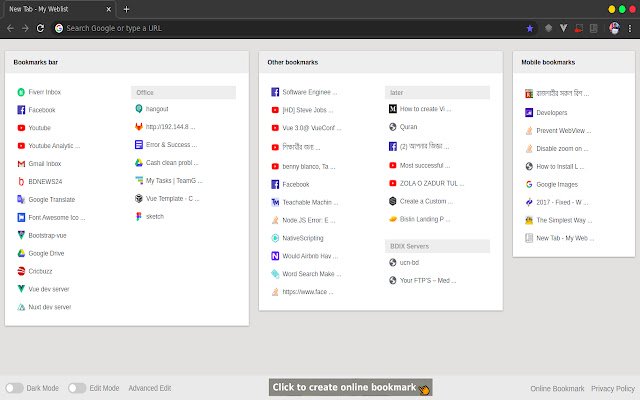
Task: Click the Cash clean probl Drive icon
Action: [x=139, y=163]
